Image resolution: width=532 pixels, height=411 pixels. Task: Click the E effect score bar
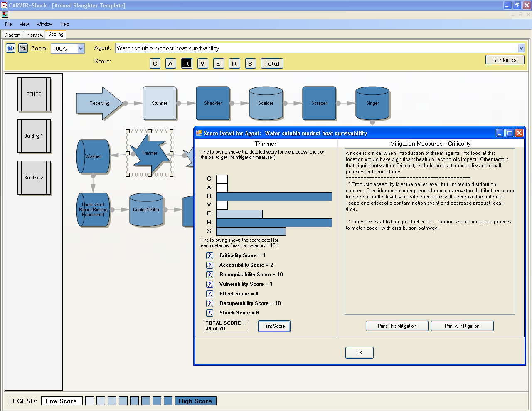tap(239, 214)
